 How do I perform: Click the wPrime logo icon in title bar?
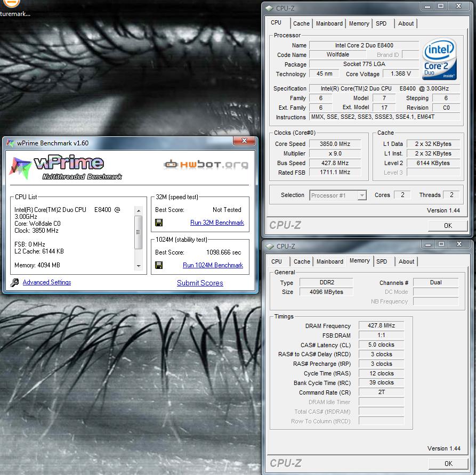pyautogui.click(x=10, y=143)
